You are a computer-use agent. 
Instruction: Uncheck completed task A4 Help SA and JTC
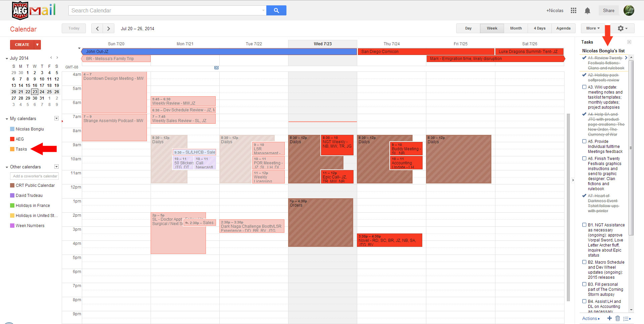click(584, 114)
